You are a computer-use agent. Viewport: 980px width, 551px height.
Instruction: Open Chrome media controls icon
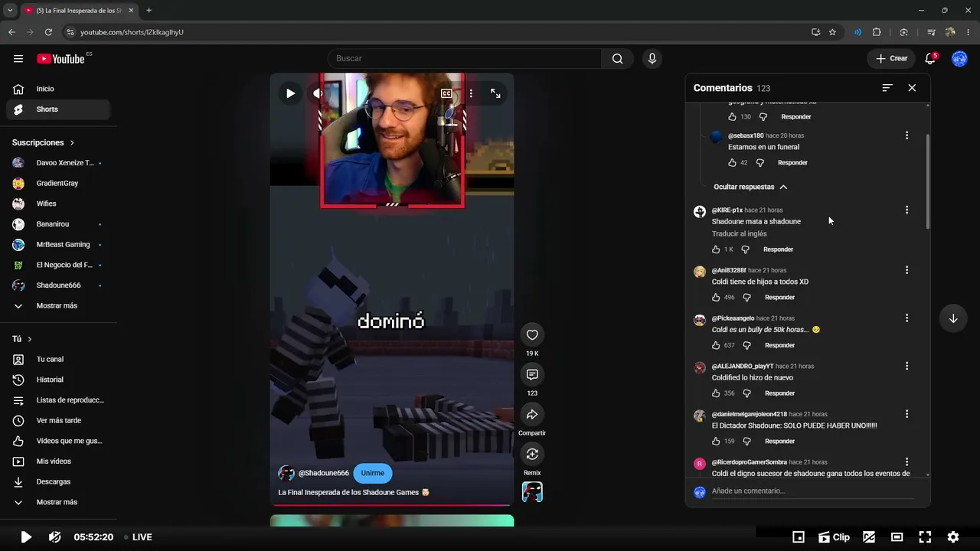pos(931,32)
